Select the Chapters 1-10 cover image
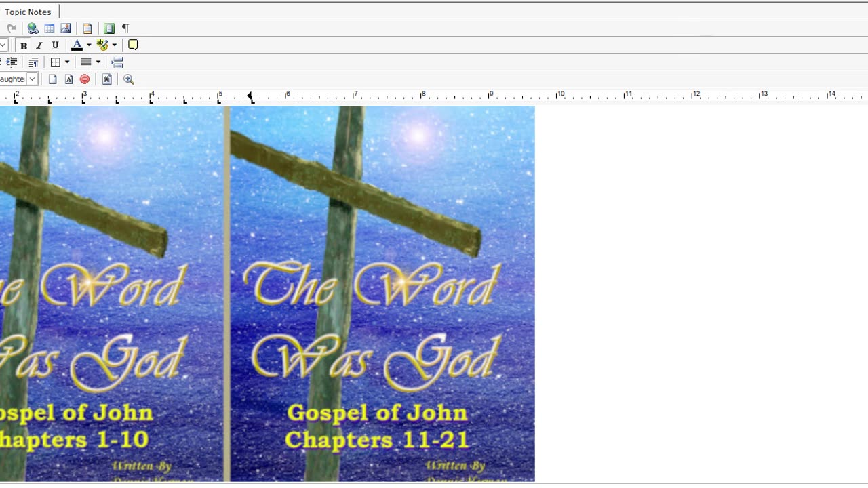The height and width of the screenshot is (488, 868). point(111,293)
